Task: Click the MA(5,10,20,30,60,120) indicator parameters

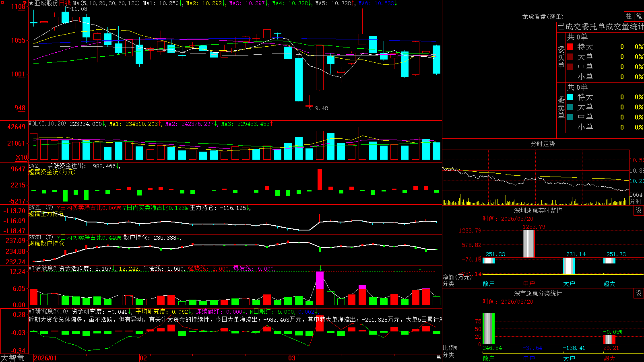Action: coord(106,3)
